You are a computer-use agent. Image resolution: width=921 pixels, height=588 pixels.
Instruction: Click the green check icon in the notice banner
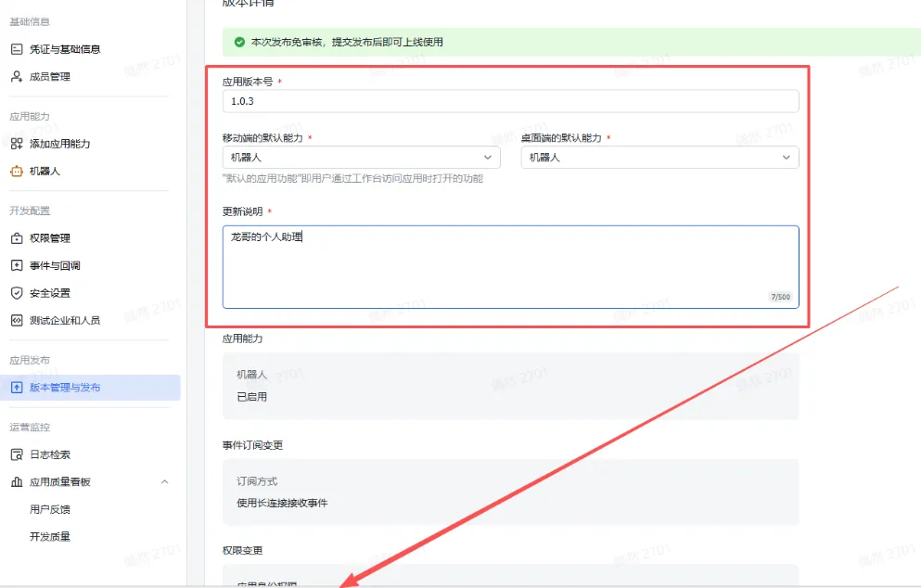point(239,42)
